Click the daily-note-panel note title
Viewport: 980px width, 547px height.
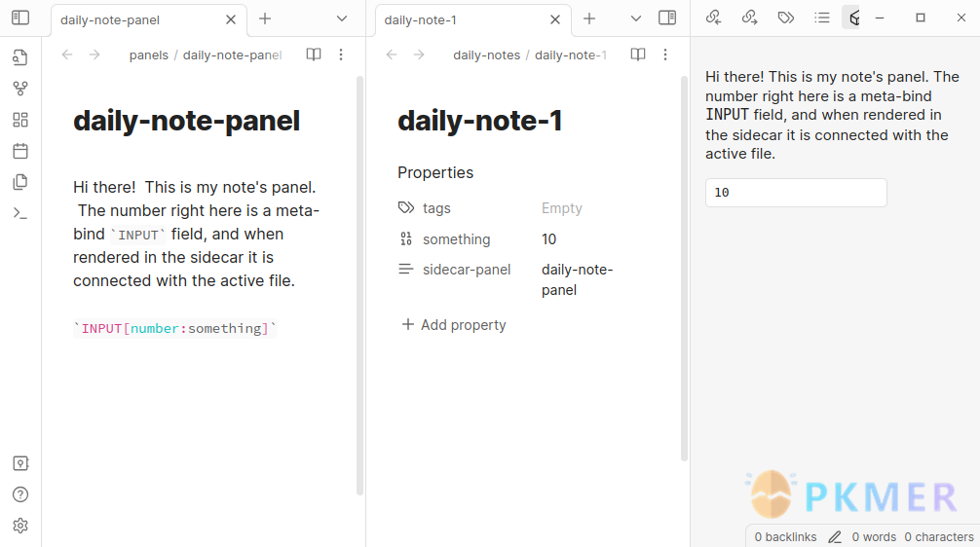(187, 121)
